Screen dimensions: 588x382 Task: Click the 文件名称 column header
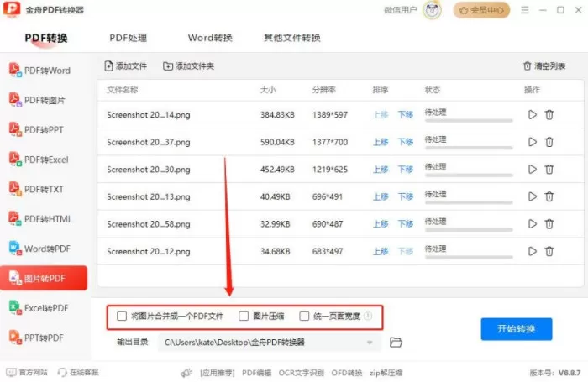click(123, 90)
